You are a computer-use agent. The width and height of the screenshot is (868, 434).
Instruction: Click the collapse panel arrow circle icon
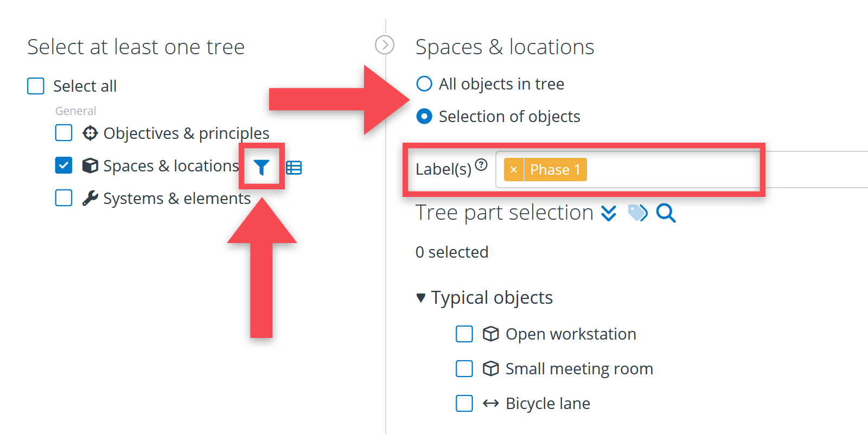point(385,45)
